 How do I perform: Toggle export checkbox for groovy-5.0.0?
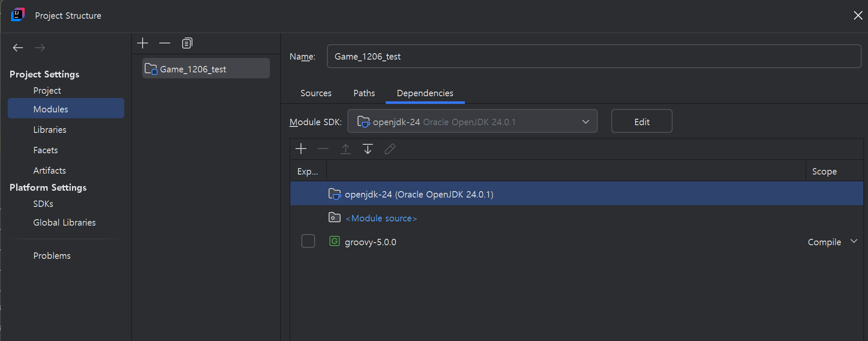[308, 241]
